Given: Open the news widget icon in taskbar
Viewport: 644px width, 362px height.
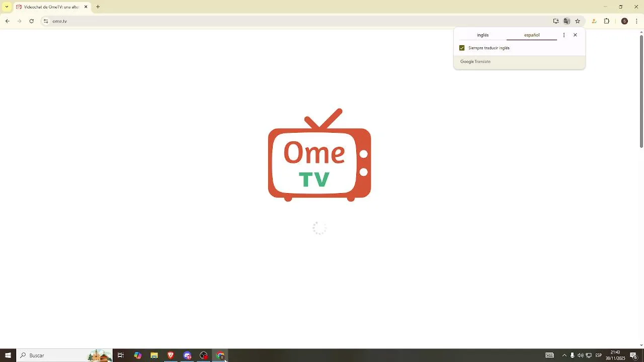Looking at the screenshot, I should coord(550,355).
